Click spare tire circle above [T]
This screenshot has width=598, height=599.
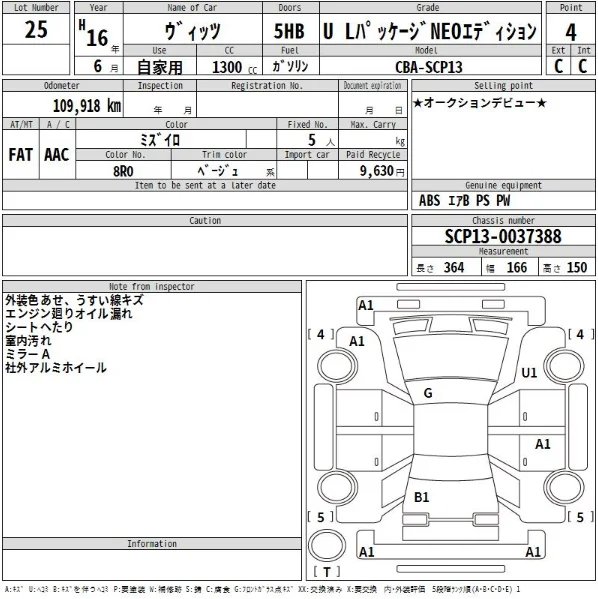[x=327, y=546]
